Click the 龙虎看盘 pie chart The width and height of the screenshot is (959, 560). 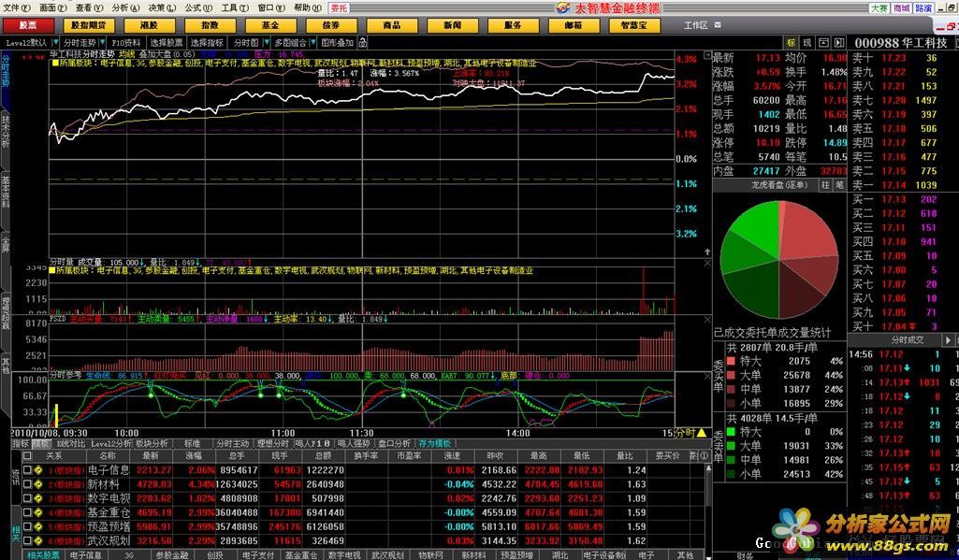tap(779, 261)
